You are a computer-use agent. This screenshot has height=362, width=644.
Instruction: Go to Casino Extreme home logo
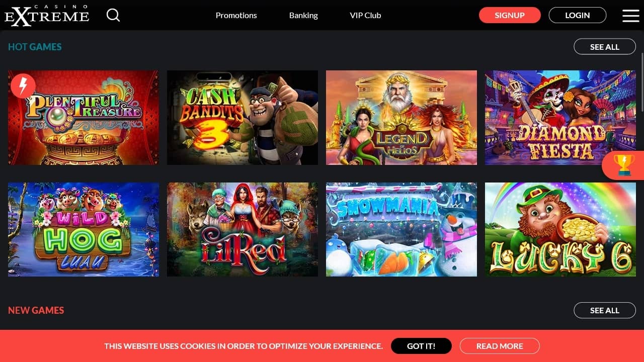(x=47, y=15)
